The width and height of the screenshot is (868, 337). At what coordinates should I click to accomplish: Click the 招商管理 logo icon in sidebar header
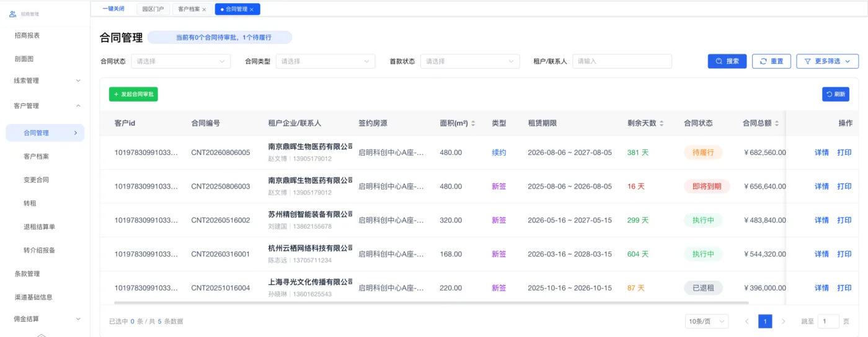click(12, 14)
